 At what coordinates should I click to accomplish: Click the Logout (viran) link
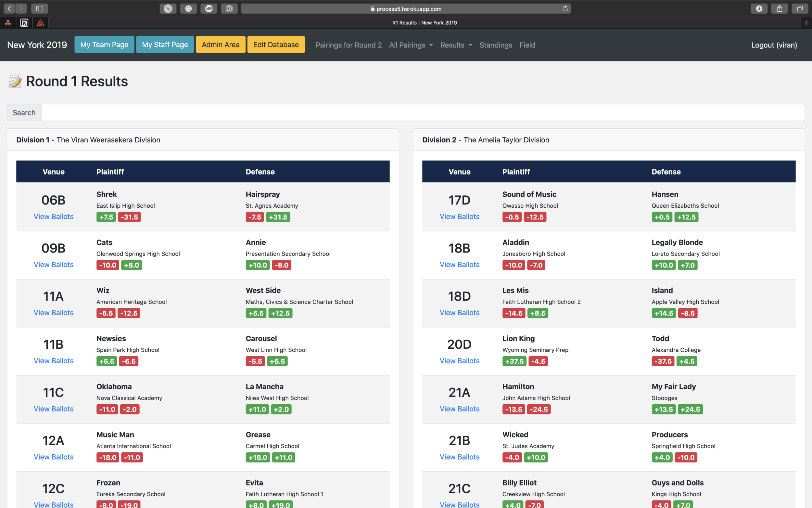[774, 45]
